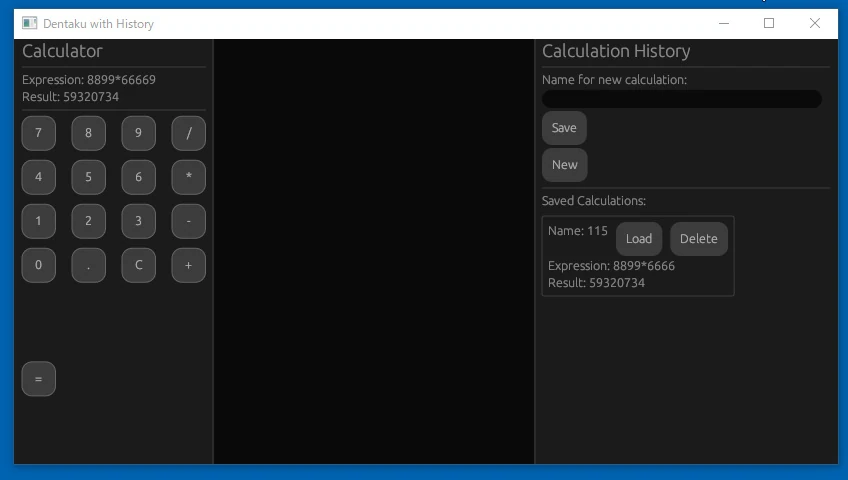Start a New calculation

(564, 165)
